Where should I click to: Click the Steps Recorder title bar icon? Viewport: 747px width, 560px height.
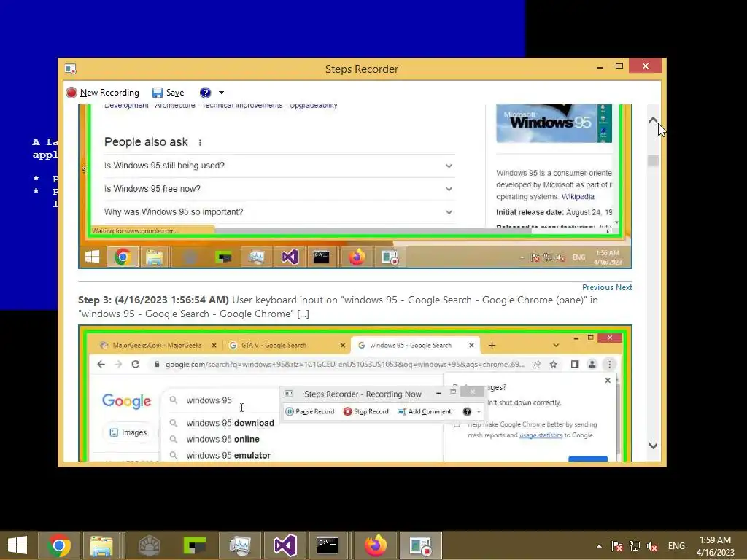click(x=71, y=69)
